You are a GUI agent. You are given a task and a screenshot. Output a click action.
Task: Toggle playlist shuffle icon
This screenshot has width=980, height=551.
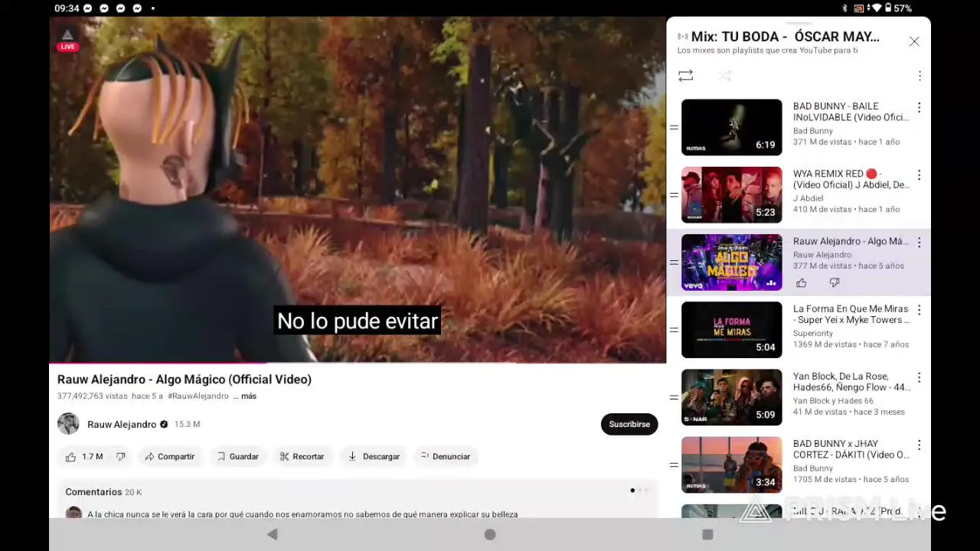(x=725, y=76)
